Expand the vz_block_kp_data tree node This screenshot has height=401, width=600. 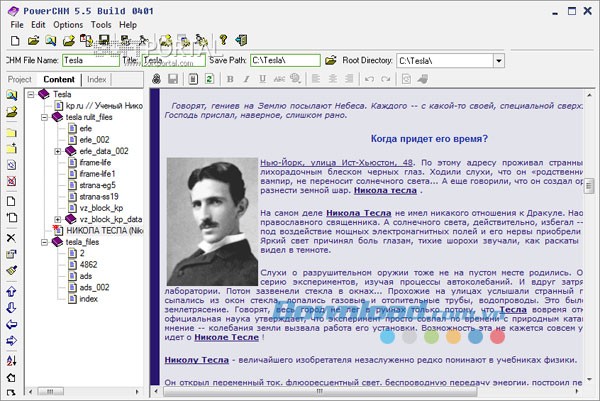(58, 218)
